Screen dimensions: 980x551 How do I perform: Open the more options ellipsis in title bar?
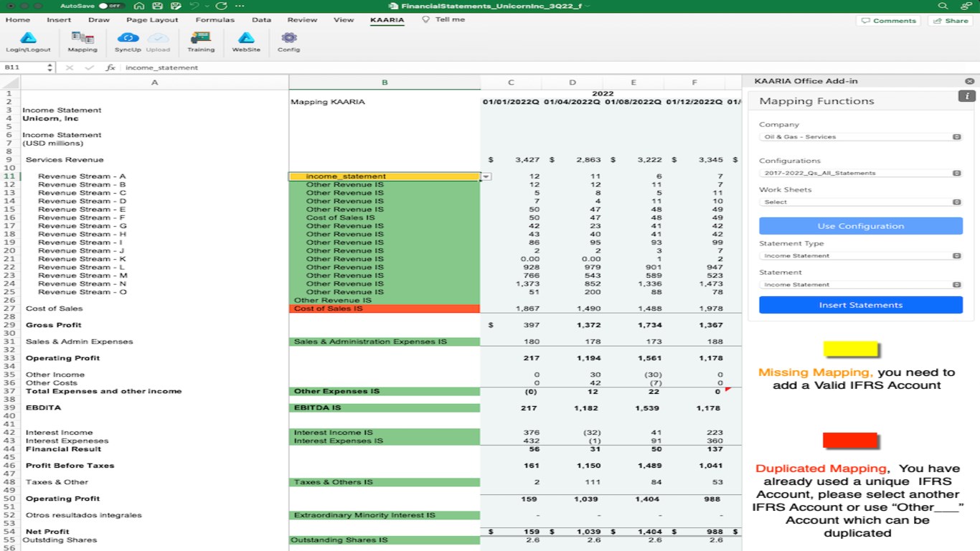pyautogui.click(x=240, y=6)
